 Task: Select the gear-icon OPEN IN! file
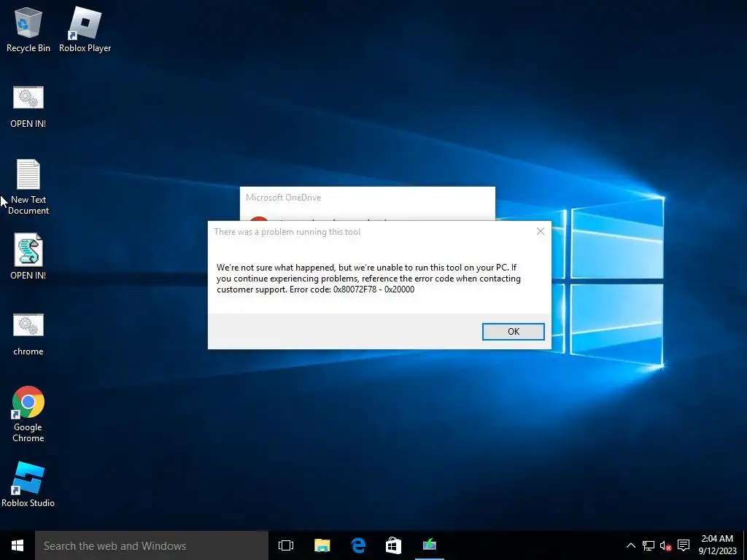pyautogui.click(x=28, y=106)
